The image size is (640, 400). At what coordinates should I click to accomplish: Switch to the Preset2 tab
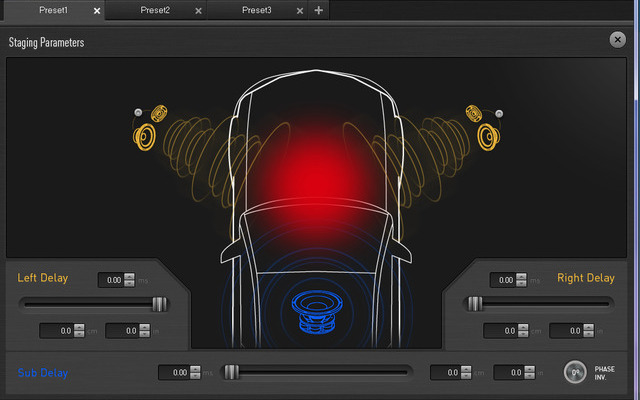tap(155, 10)
